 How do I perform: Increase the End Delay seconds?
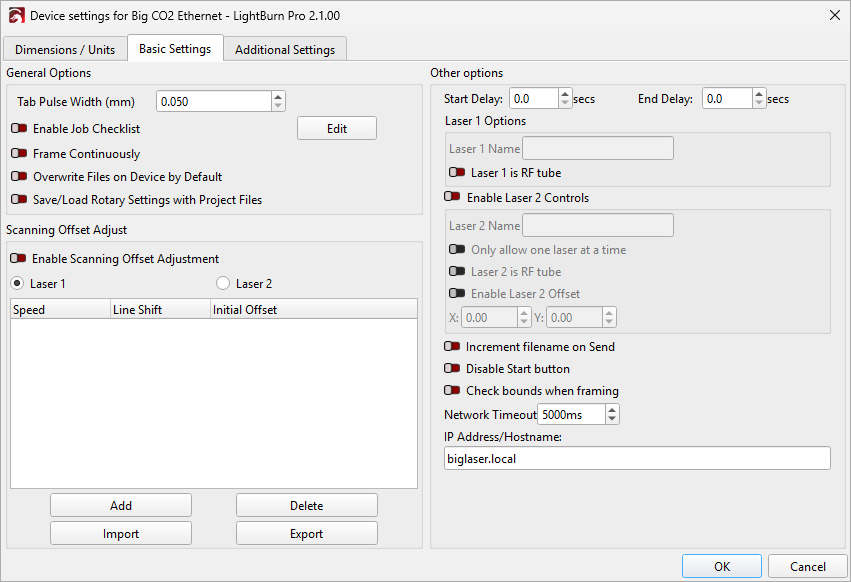759,94
